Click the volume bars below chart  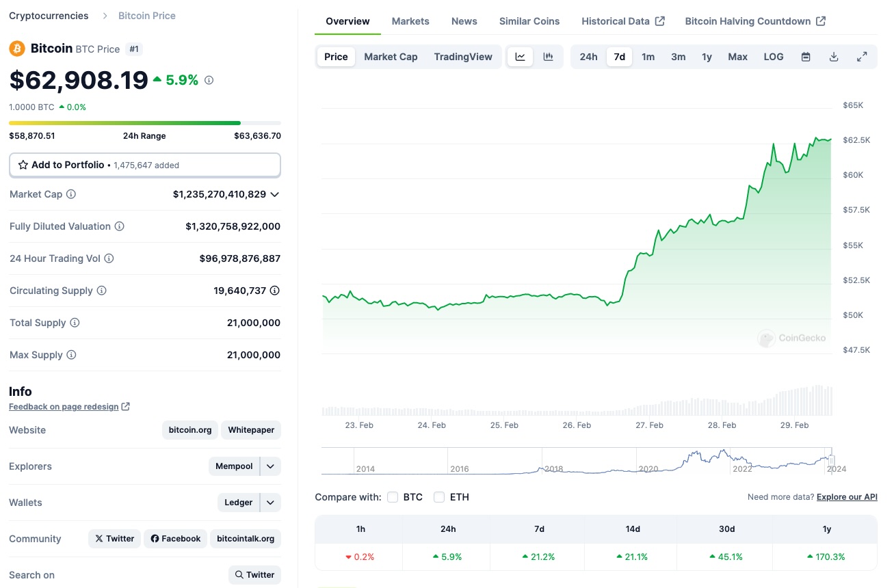[x=577, y=401]
